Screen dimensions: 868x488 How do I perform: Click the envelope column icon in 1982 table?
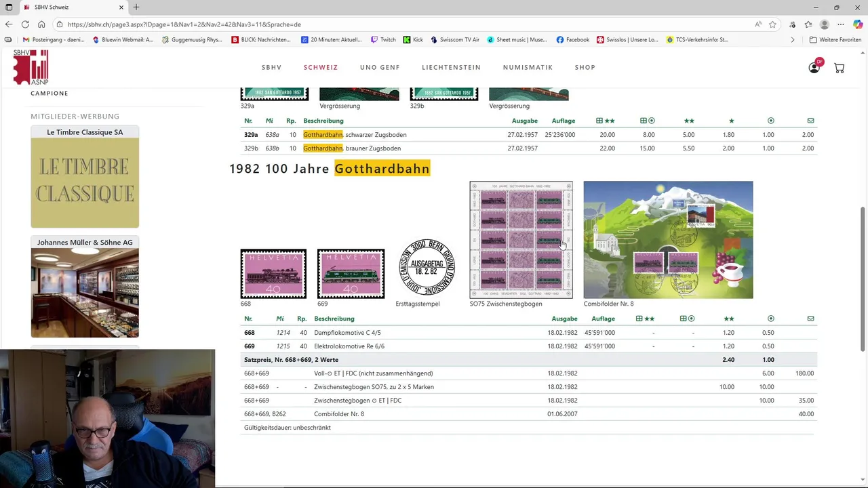(810, 319)
